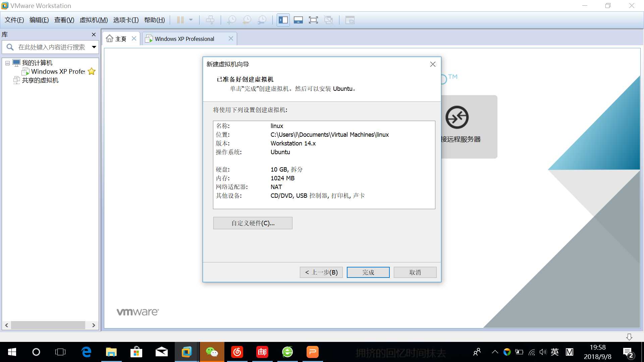Close the 新建虚拟机向导 dialog
Image resolution: width=644 pixels, height=362 pixels.
(433, 64)
